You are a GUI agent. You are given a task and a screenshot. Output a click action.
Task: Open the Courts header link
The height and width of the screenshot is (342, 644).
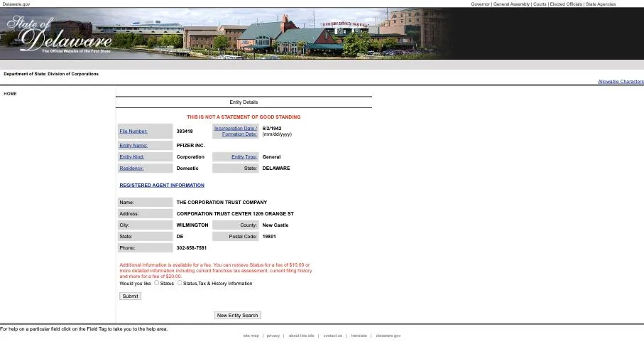coord(540,4)
